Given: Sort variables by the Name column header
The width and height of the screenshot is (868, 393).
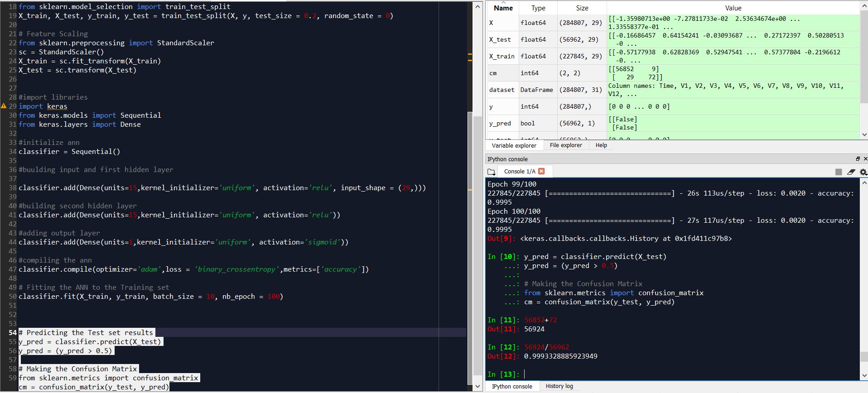Looking at the screenshot, I should (503, 8).
